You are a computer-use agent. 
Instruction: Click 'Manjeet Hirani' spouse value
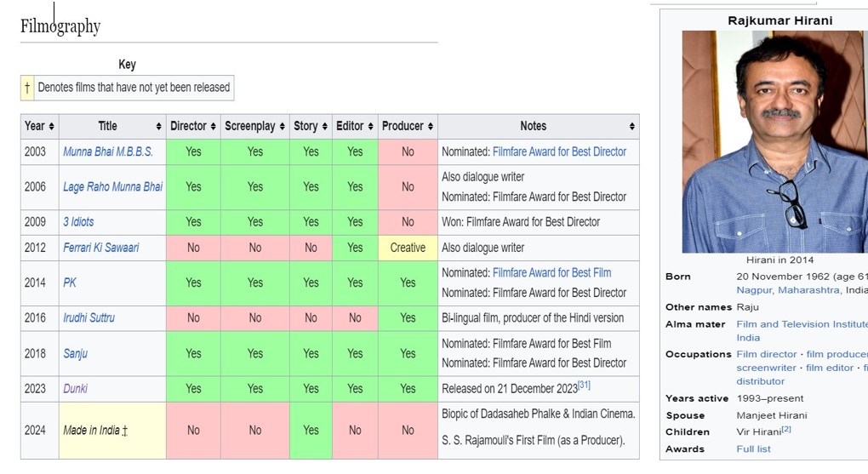(x=772, y=415)
